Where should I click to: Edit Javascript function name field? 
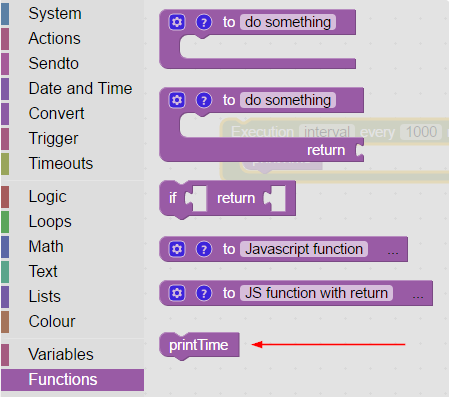[x=304, y=249]
